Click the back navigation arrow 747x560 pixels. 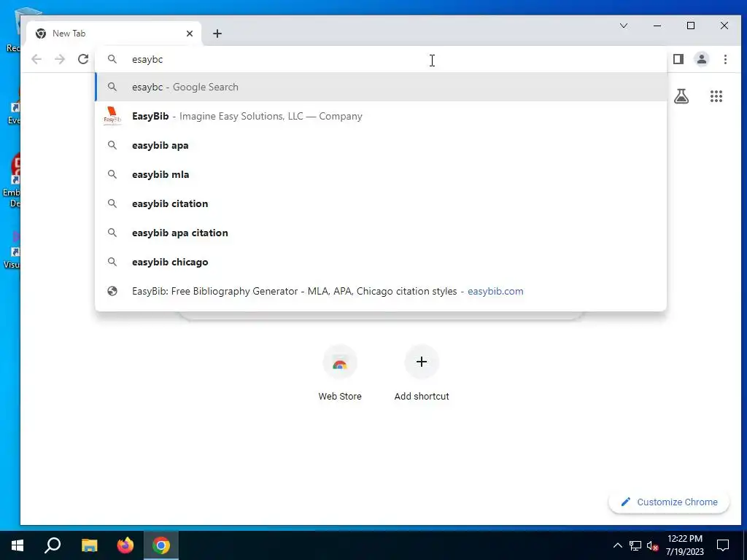(x=36, y=59)
